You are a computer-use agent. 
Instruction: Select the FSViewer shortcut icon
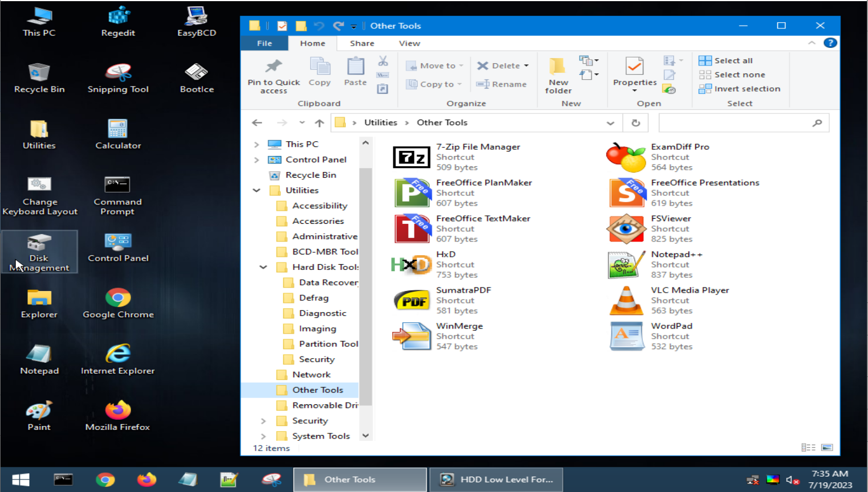click(x=626, y=228)
